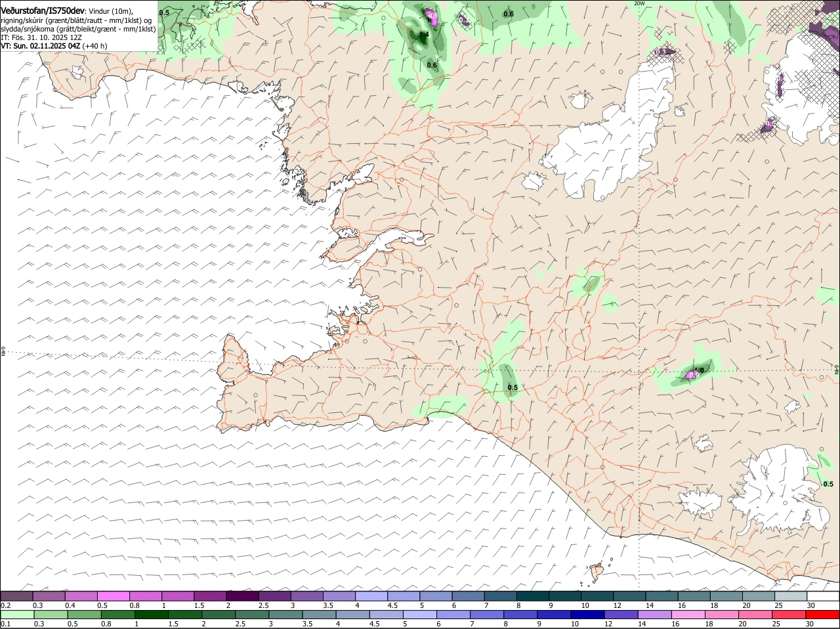Pick the light lavender 4–4.5 swatch in the purple legend
The height and width of the screenshot is (629, 840).
tap(371, 596)
